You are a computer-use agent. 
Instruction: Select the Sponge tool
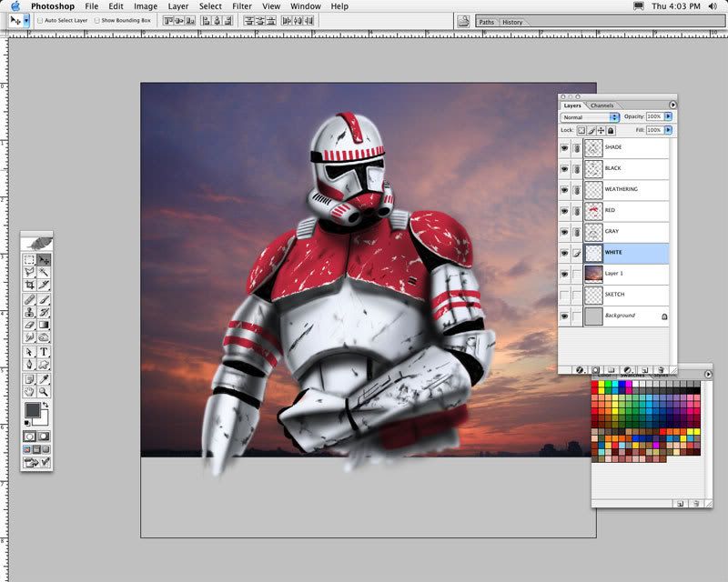click(x=44, y=337)
